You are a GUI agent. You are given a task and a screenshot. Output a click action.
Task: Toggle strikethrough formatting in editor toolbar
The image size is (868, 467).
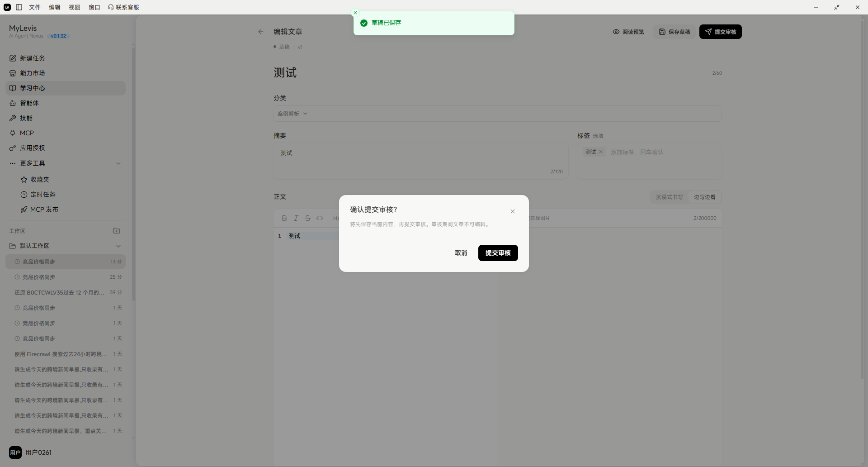point(308,218)
